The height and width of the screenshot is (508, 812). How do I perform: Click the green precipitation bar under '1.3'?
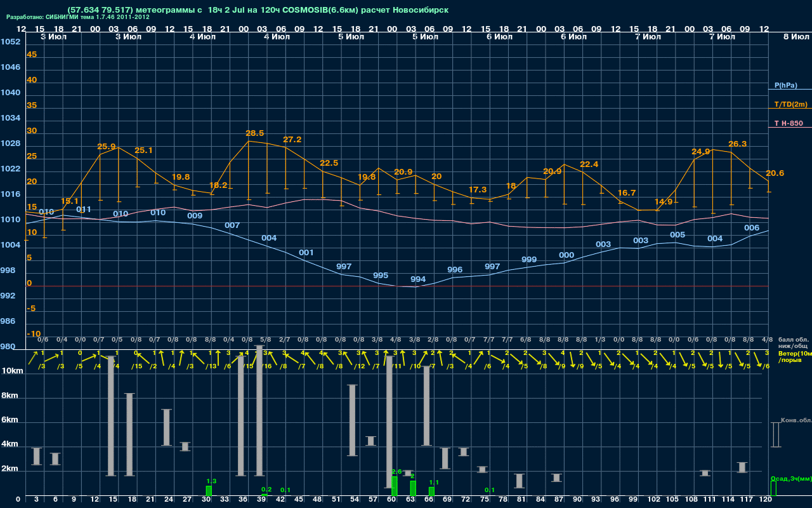[209, 491]
